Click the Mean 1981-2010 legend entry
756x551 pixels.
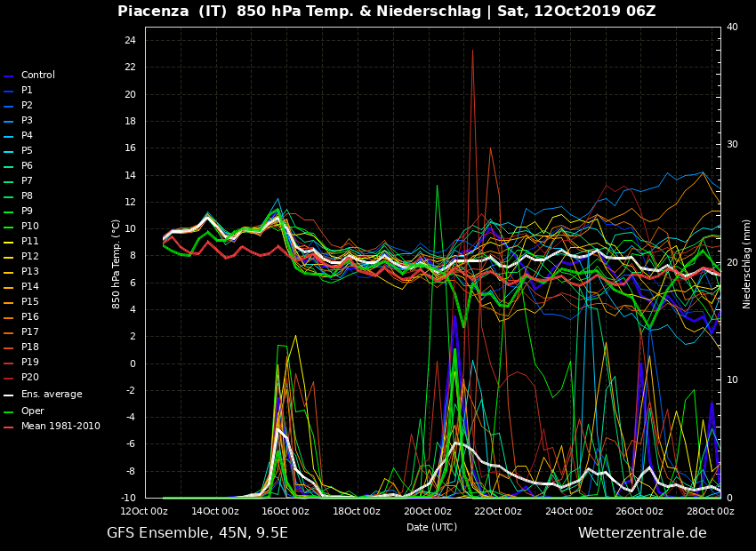pos(60,427)
